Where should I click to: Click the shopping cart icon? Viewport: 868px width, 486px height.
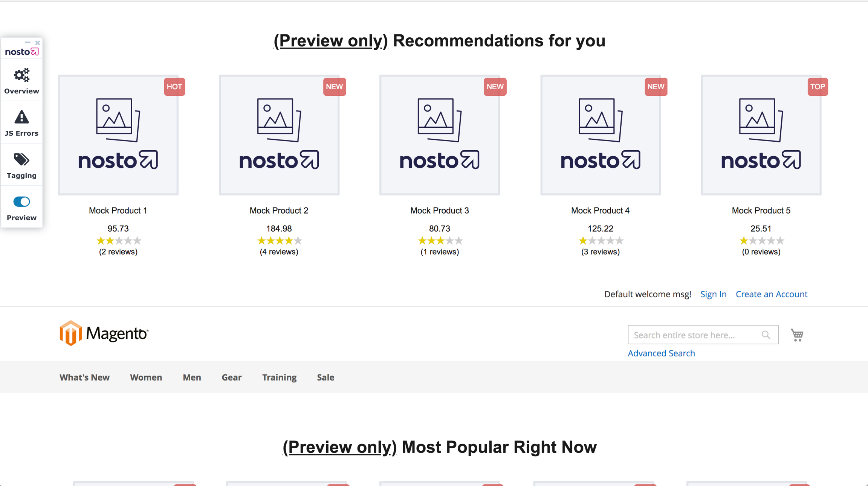(797, 335)
